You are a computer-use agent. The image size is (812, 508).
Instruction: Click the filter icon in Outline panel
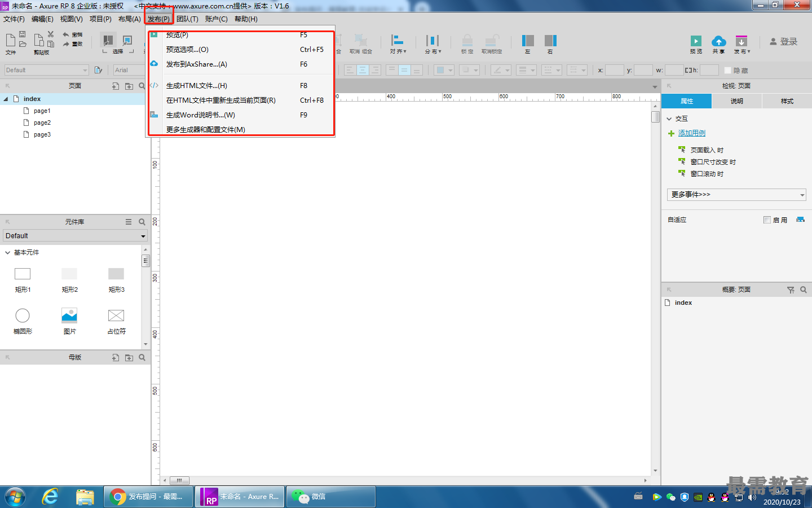tap(791, 290)
